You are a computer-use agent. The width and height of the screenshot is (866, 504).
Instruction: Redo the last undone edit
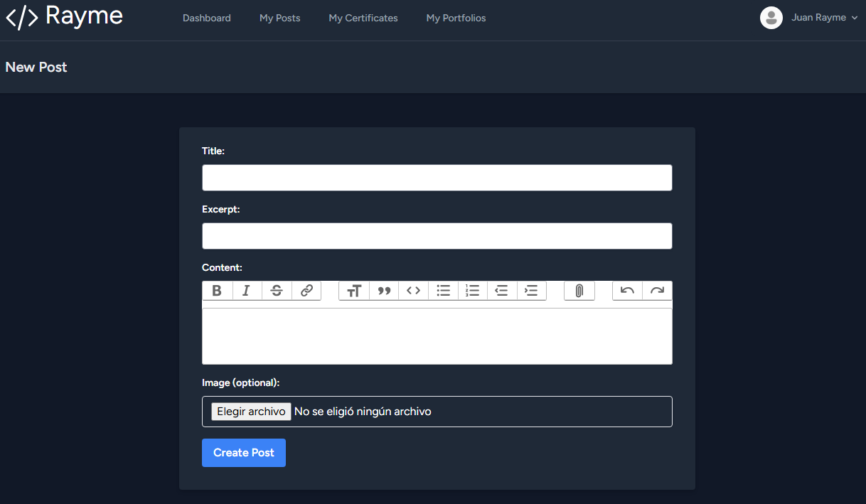(657, 291)
